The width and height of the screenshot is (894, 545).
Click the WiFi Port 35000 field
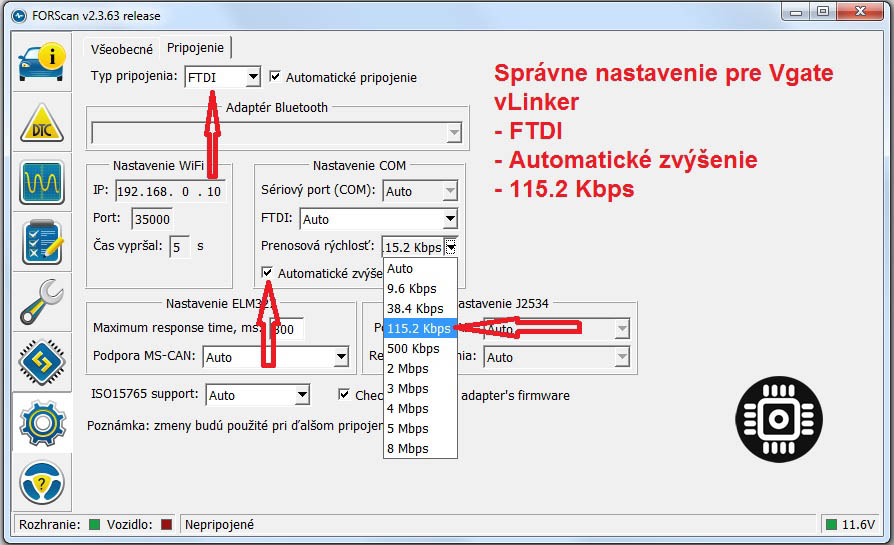152,219
